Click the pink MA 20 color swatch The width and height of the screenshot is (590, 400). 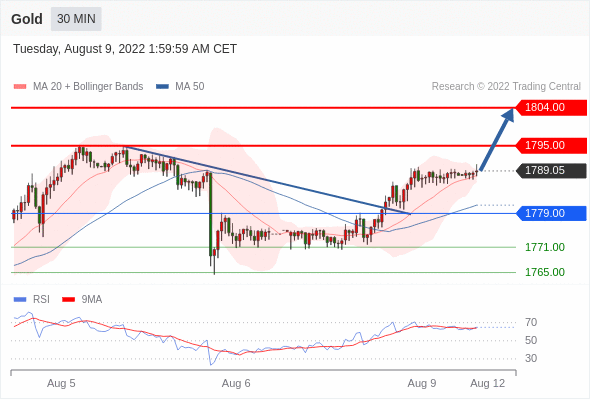pos(20,87)
